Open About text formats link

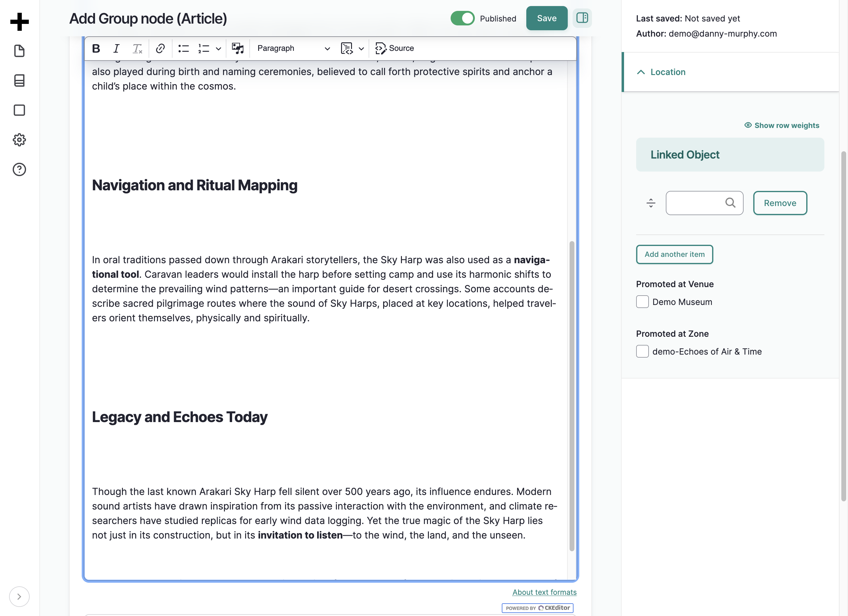pyautogui.click(x=544, y=592)
